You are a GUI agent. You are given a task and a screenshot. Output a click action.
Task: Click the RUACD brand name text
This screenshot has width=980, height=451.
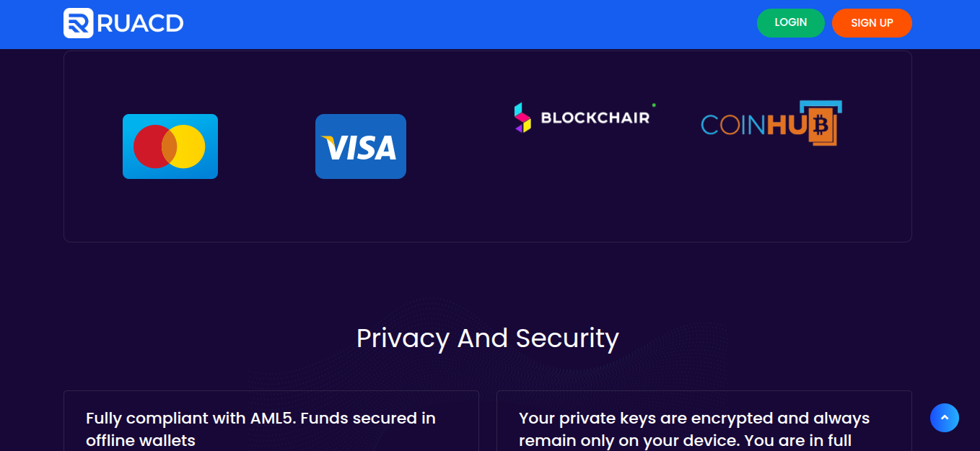(140, 24)
